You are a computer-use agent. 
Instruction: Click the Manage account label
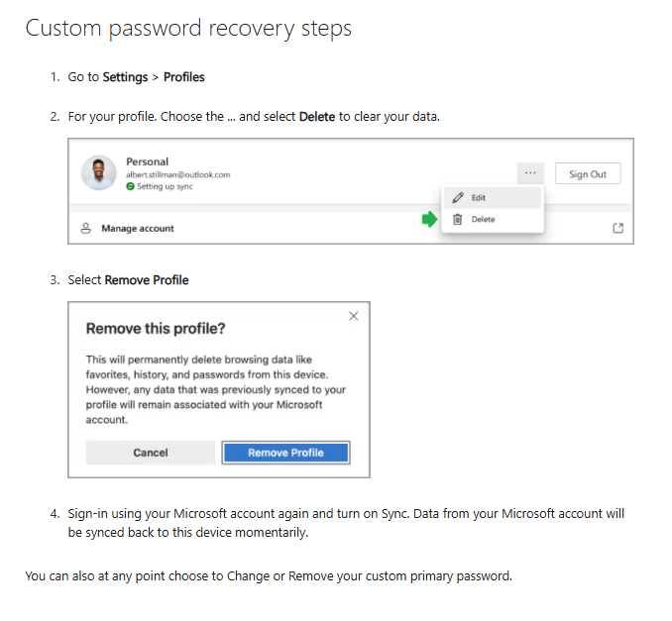pos(138,229)
